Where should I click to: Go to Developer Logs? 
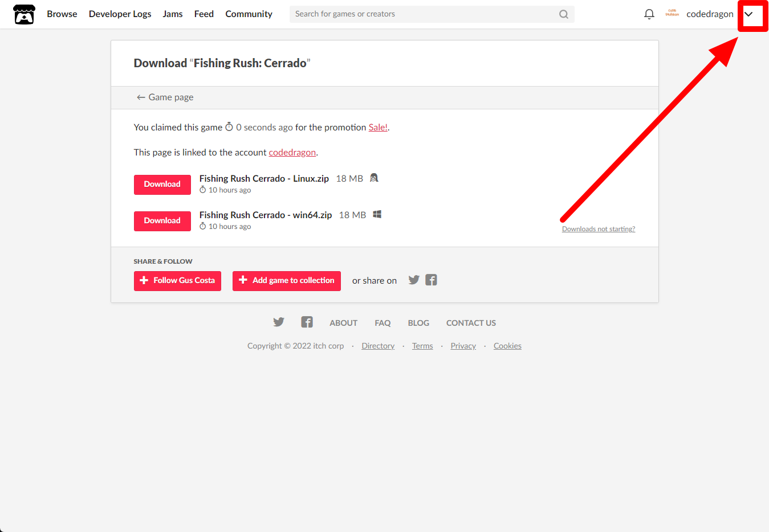click(x=120, y=14)
